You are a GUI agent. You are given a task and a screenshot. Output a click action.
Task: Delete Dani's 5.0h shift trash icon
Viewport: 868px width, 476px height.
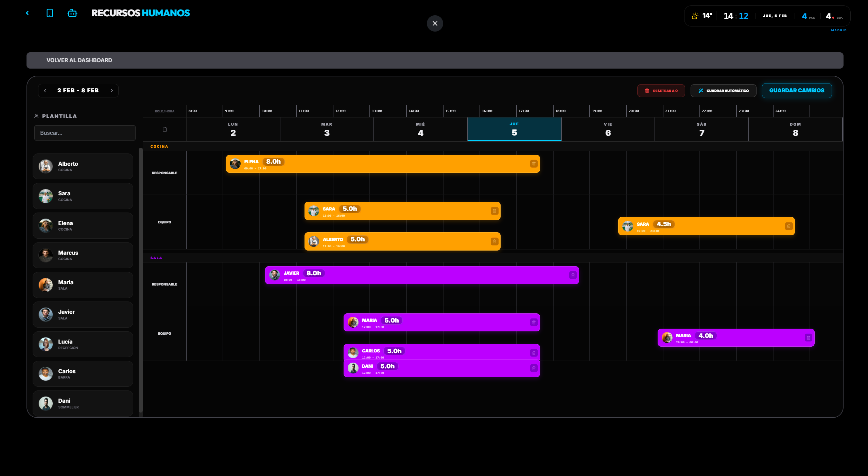coord(534,368)
